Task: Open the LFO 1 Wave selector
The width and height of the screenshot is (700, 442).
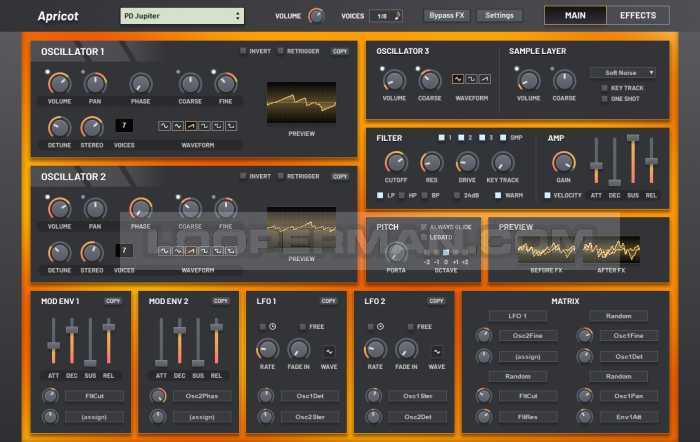Action: pos(329,351)
